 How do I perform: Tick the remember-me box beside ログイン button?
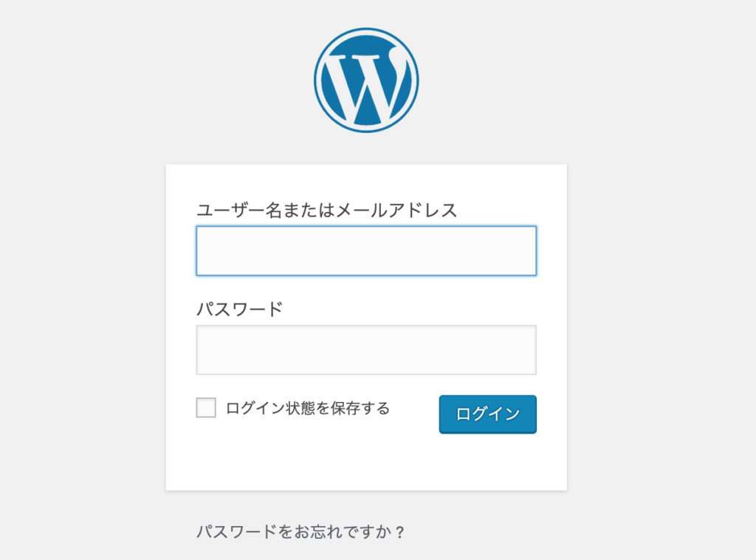pyautogui.click(x=206, y=408)
